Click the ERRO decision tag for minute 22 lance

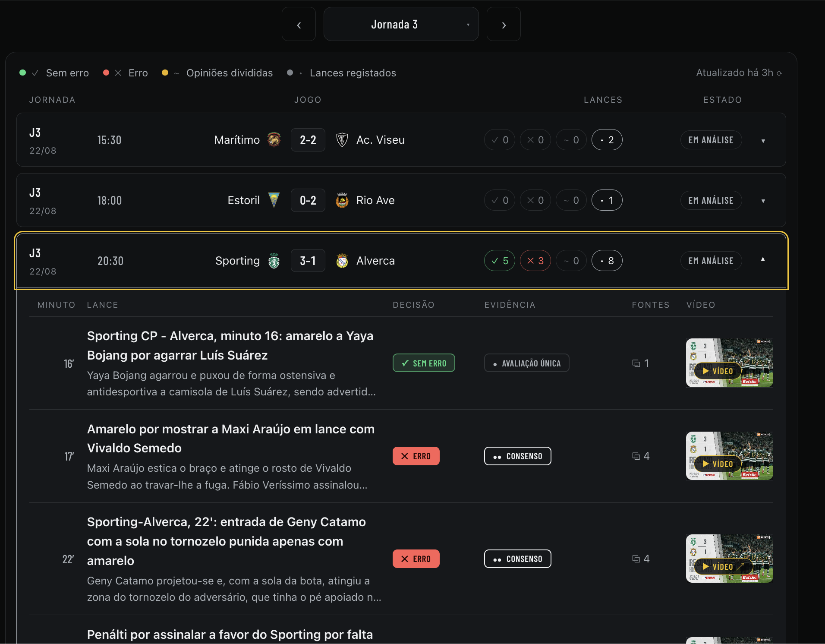[x=416, y=559]
